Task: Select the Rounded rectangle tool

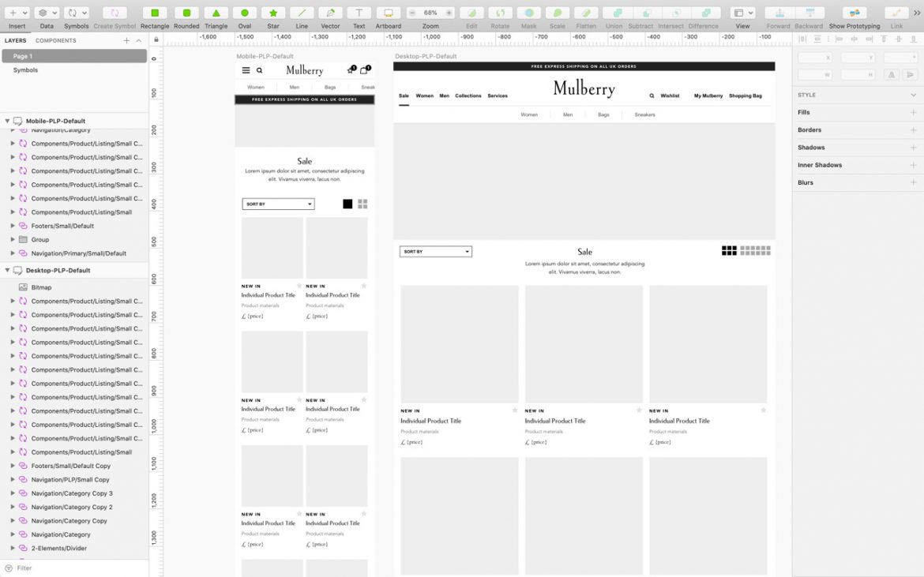Action: click(186, 13)
